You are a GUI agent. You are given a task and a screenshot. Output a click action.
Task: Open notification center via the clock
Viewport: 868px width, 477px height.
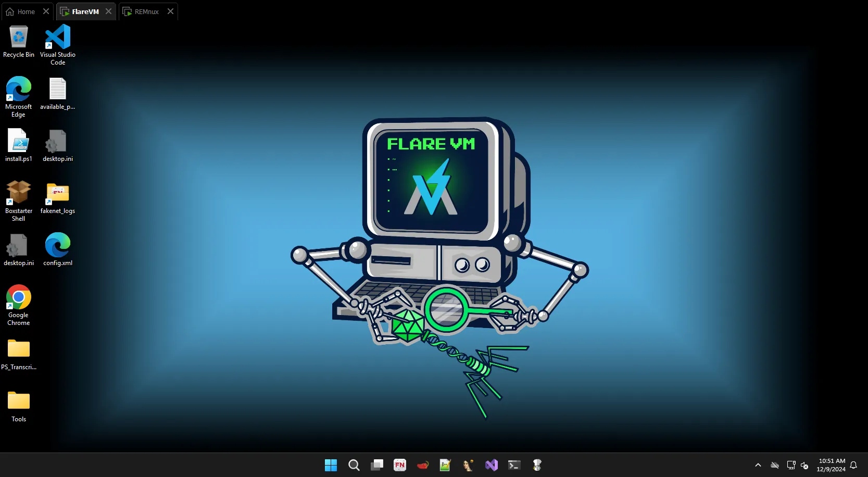coord(832,465)
